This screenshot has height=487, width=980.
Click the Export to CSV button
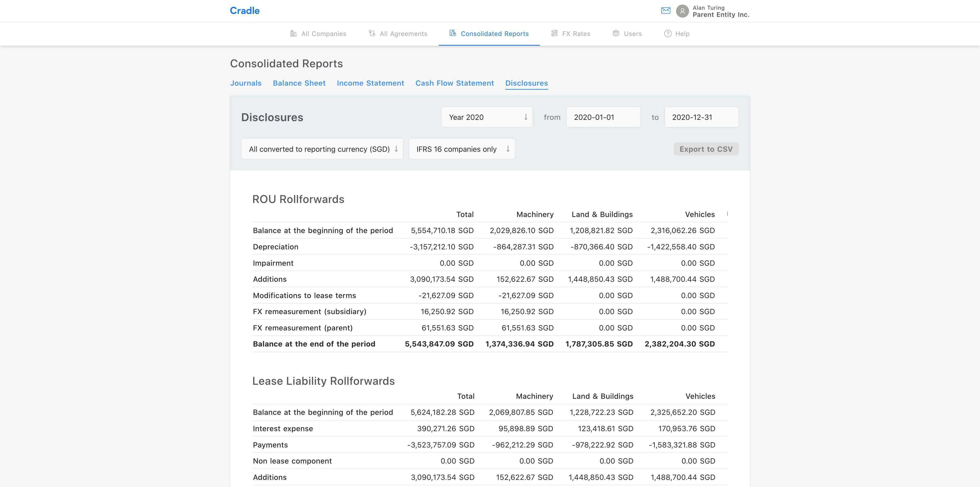(706, 149)
